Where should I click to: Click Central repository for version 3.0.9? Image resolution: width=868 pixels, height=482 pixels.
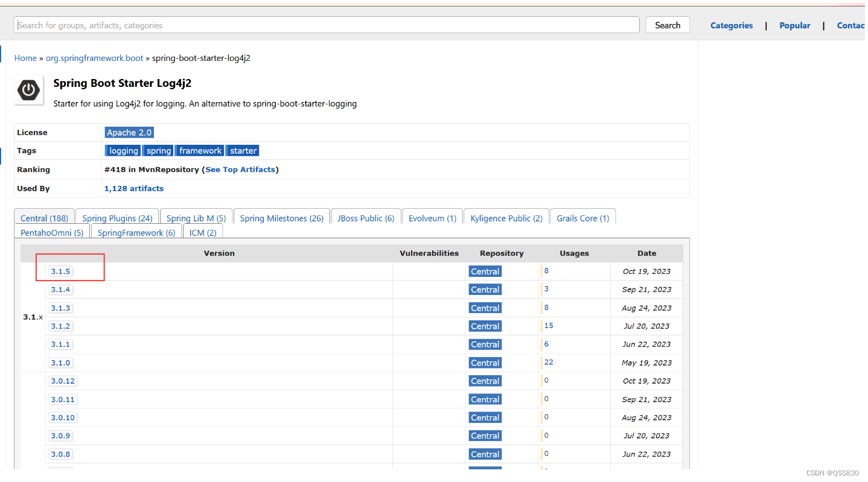tap(485, 436)
